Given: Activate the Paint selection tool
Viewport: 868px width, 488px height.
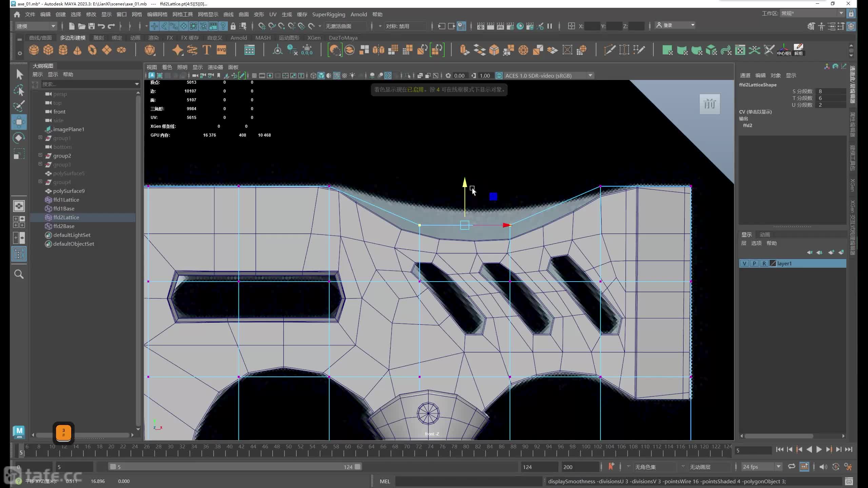Looking at the screenshot, I should pyautogui.click(x=19, y=106).
